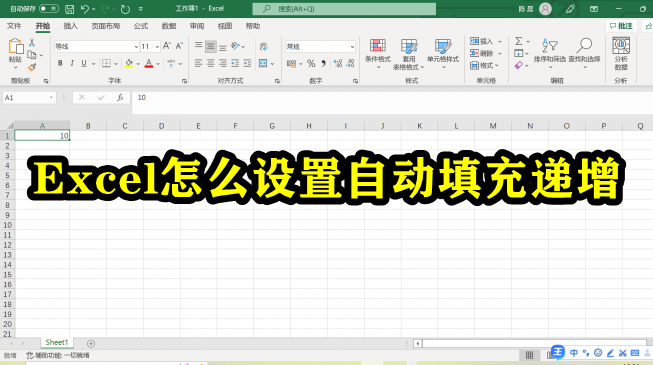Click the Analyze Data icon
This screenshot has height=365, width=653.
(621, 45)
